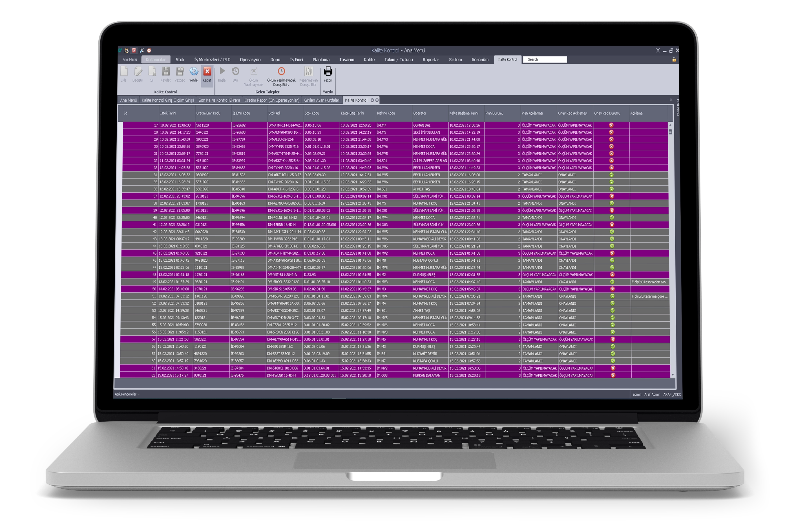Image resolution: width=785 pixels, height=532 pixels.
Task: Click the Yazdır printer icon
Action: click(x=328, y=72)
